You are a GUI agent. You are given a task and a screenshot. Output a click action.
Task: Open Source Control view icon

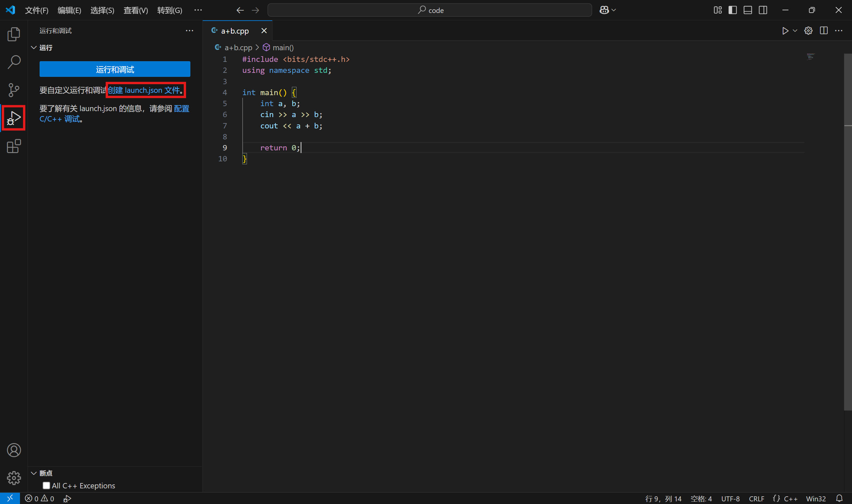14,90
